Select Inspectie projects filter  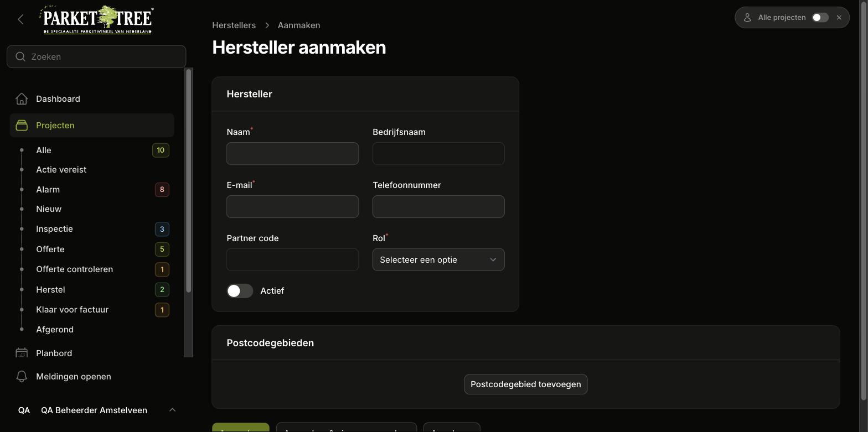[x=54, y=228]
